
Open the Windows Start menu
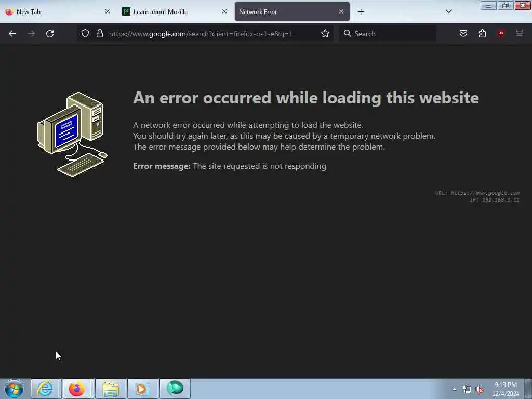click(14, 389)
